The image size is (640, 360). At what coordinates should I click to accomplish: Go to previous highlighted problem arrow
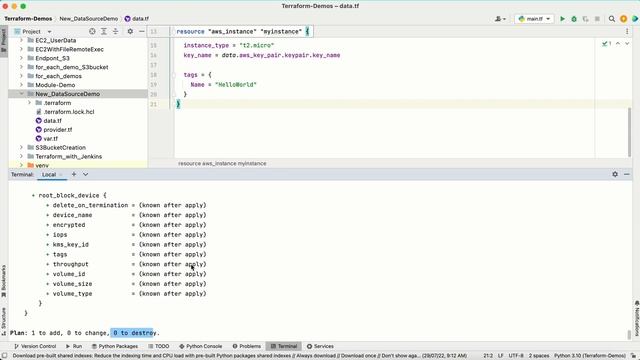click(618, 44)
